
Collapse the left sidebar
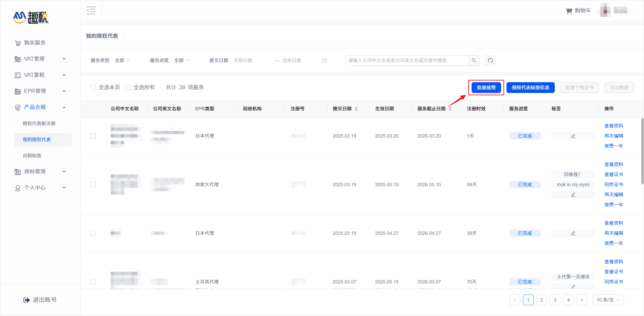91,10
